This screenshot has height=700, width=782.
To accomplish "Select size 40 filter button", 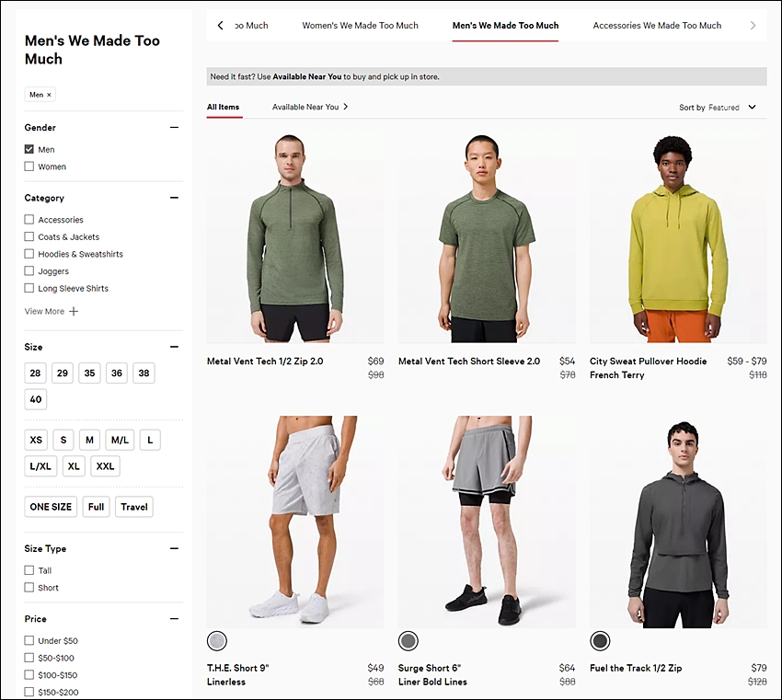I will 35,399.
